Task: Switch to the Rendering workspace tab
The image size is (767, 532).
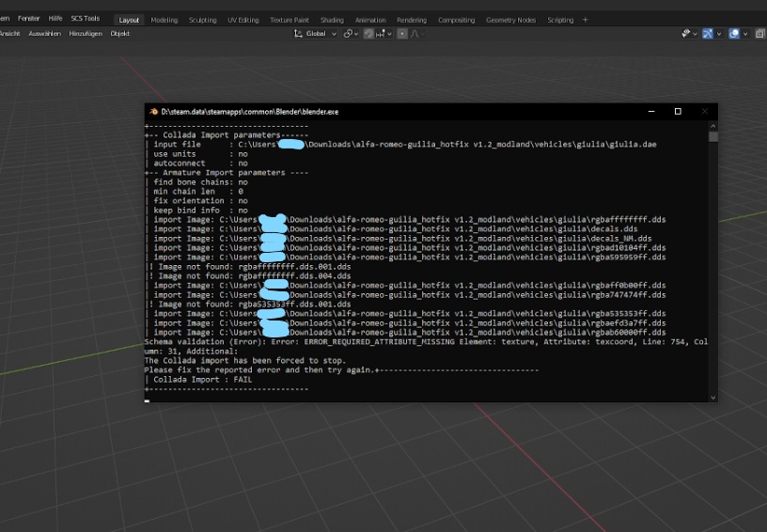Action: [412, 20]
